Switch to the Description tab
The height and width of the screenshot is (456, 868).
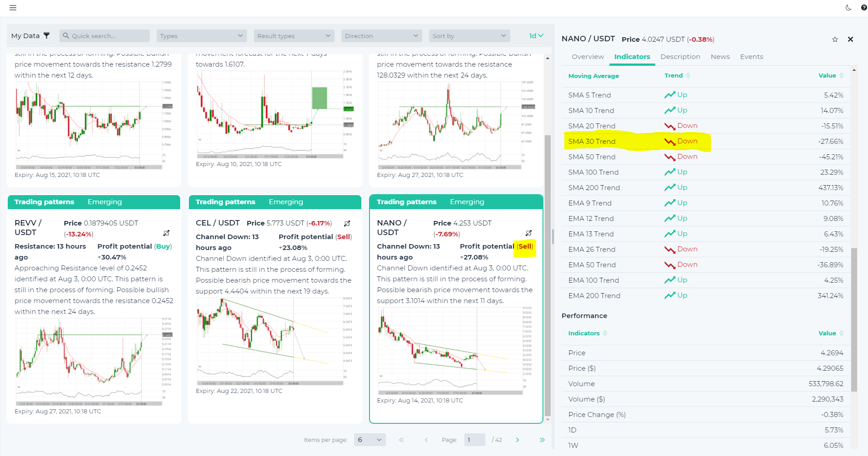(680, 57)
